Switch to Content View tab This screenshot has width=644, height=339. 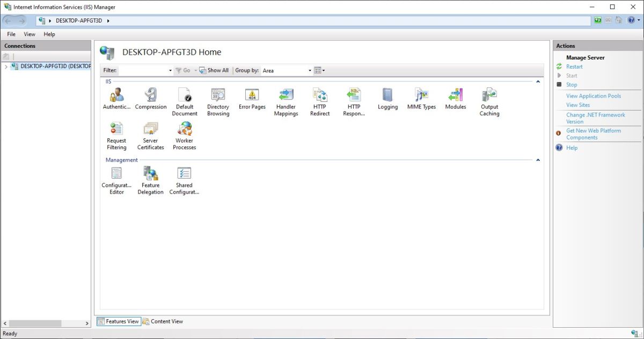[x=163, y=321]
